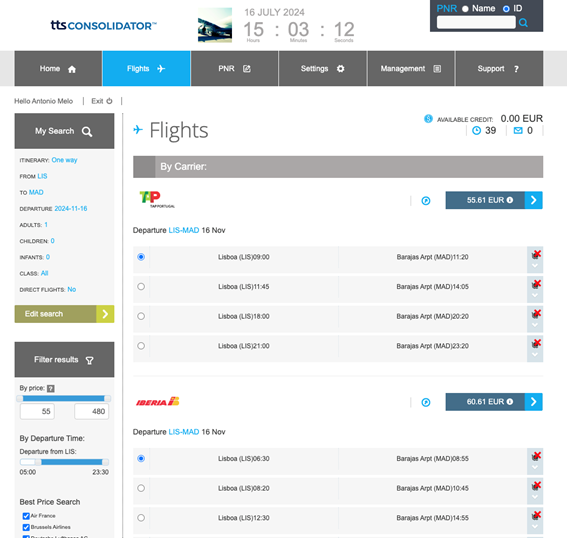
Task: Expand details of the Iberia 06:30 flight
Action: click(535, 467)
